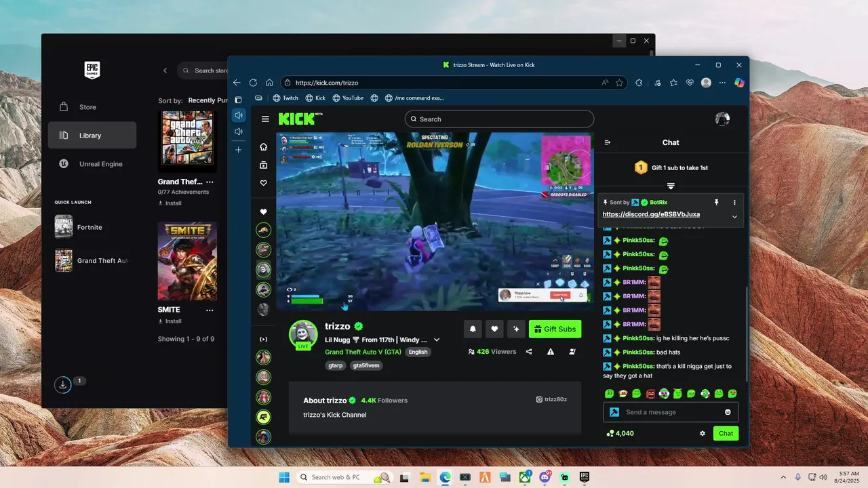Click the green Chat send button
The height and width of the screenshot is (488, 868).
[x=726, y=433]
